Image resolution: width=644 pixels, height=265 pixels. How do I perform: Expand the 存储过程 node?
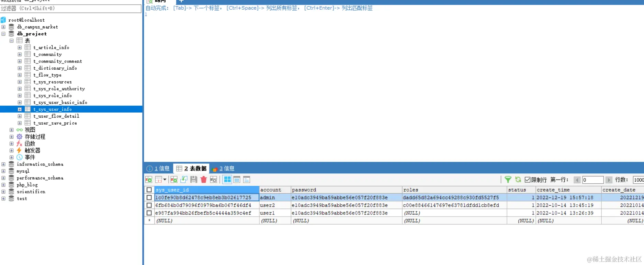coord(12,137)
